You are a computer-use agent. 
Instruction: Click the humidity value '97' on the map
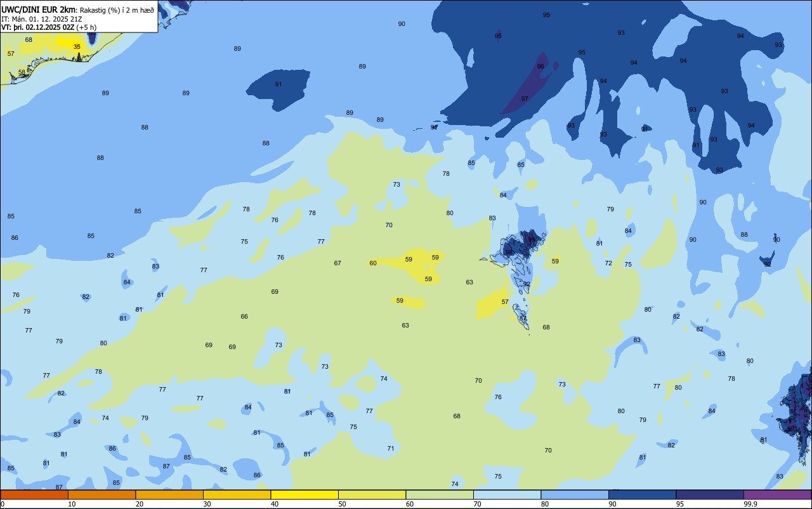coord(525,99)
